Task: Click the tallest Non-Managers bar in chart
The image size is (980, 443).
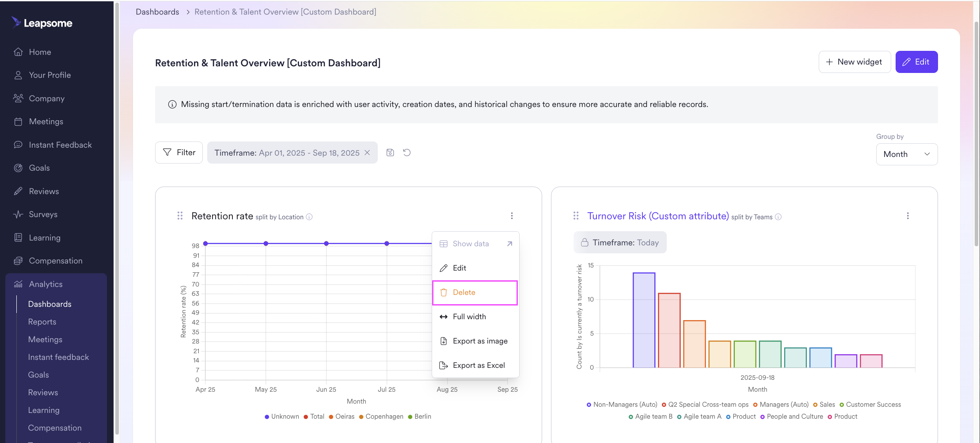Action: click(644, 320)
